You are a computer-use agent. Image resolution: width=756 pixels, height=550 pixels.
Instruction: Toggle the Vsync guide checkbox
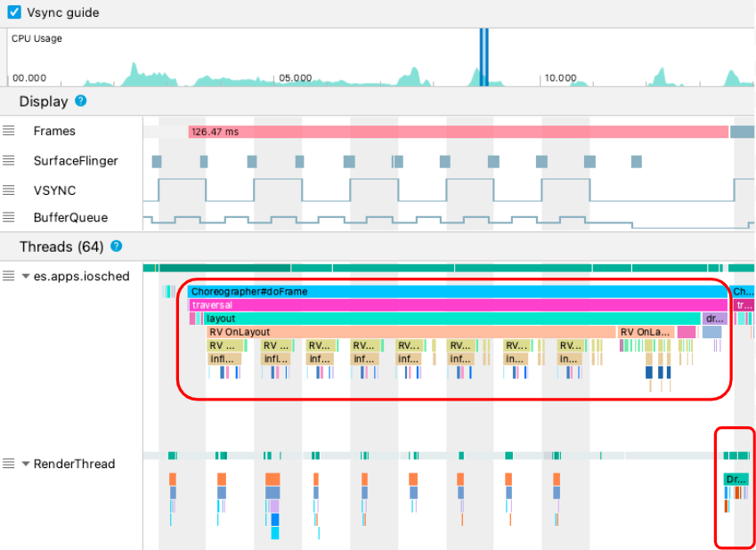[12, 12]
